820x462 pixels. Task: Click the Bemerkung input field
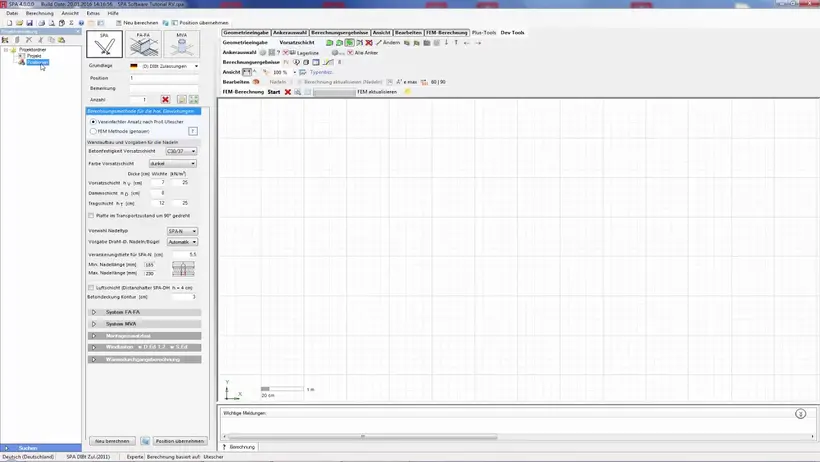pos(164,88)
